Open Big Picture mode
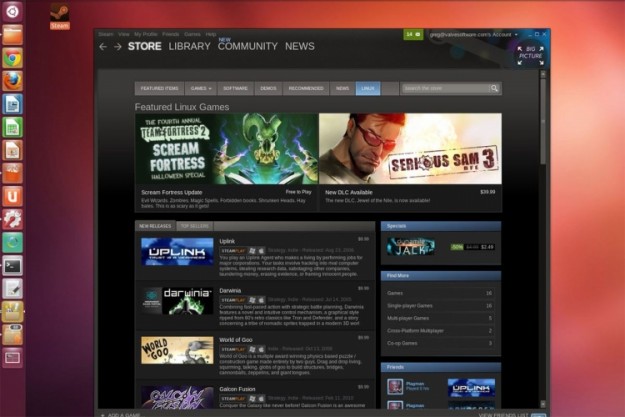Screen dimensions: 625x417 pos(530,52)
